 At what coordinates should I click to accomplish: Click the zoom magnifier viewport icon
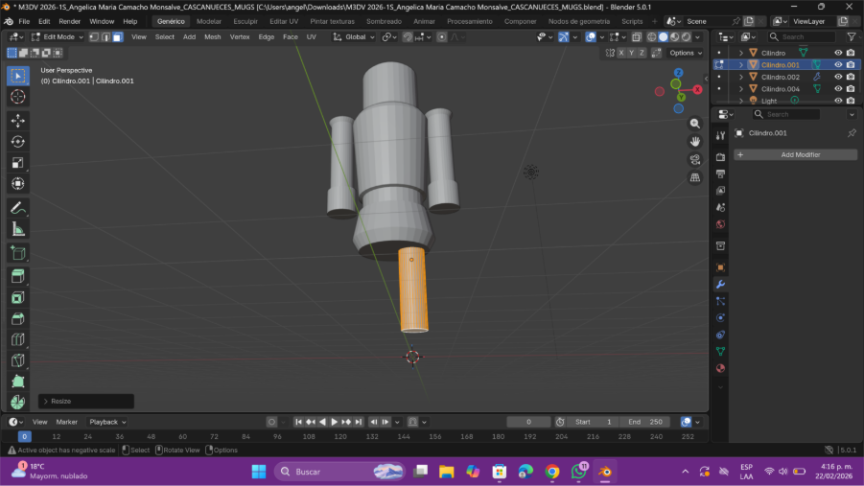[695, 124]
